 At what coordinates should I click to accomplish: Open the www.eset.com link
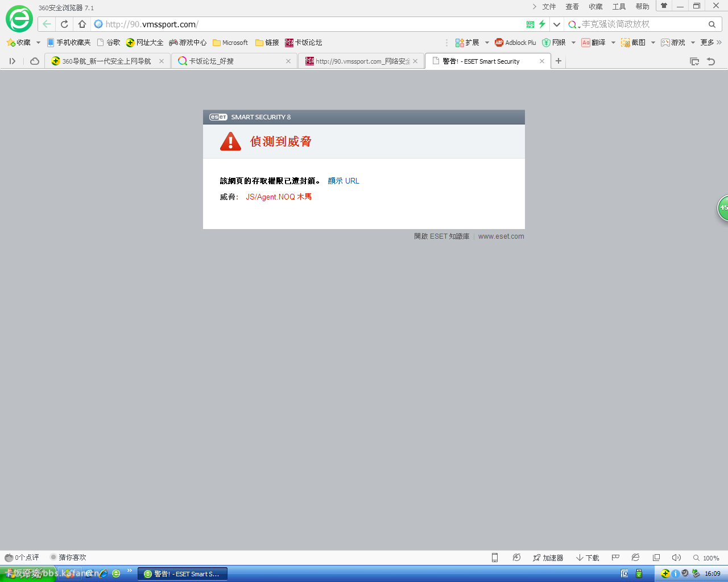click(501, 236)
